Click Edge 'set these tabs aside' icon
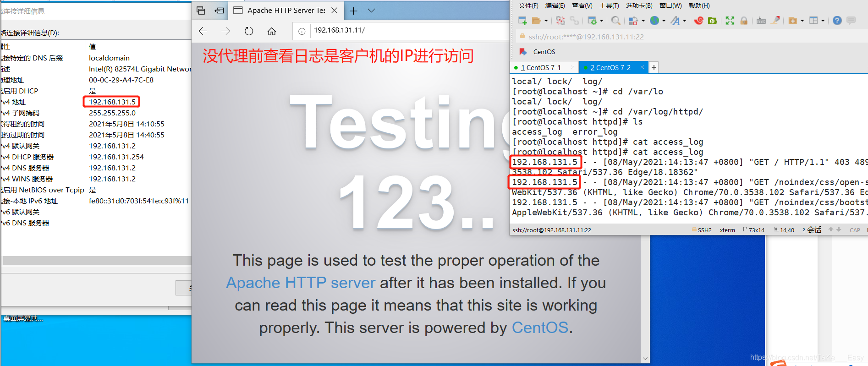Screen dimensions: 868x366 (220, 11)
